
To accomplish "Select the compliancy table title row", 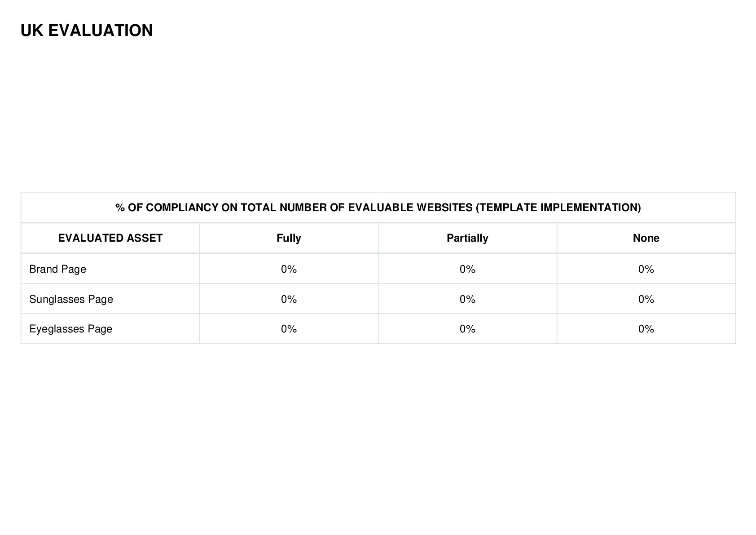I will tap(378, 208).
